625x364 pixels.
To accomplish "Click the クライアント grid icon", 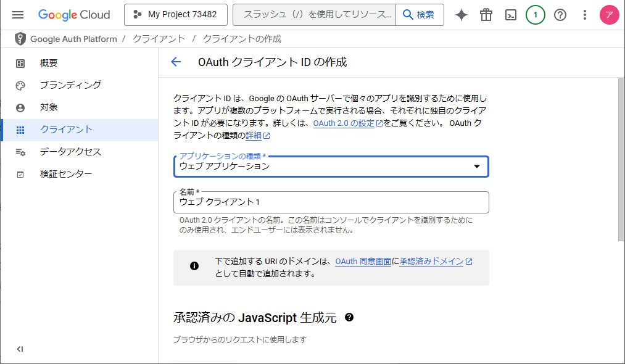I will (20, 130).
